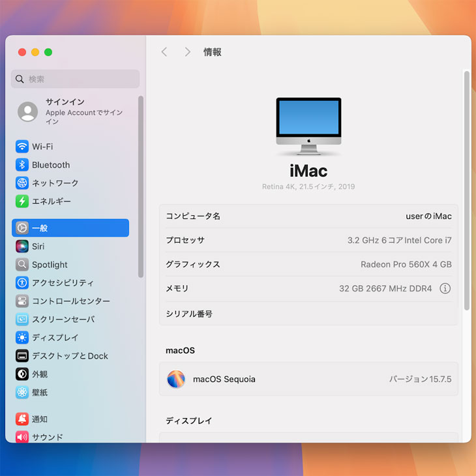Open Siri settings icon
Image resolution: width=476 pixels, height=476 pixels.
tap(22, 246)
